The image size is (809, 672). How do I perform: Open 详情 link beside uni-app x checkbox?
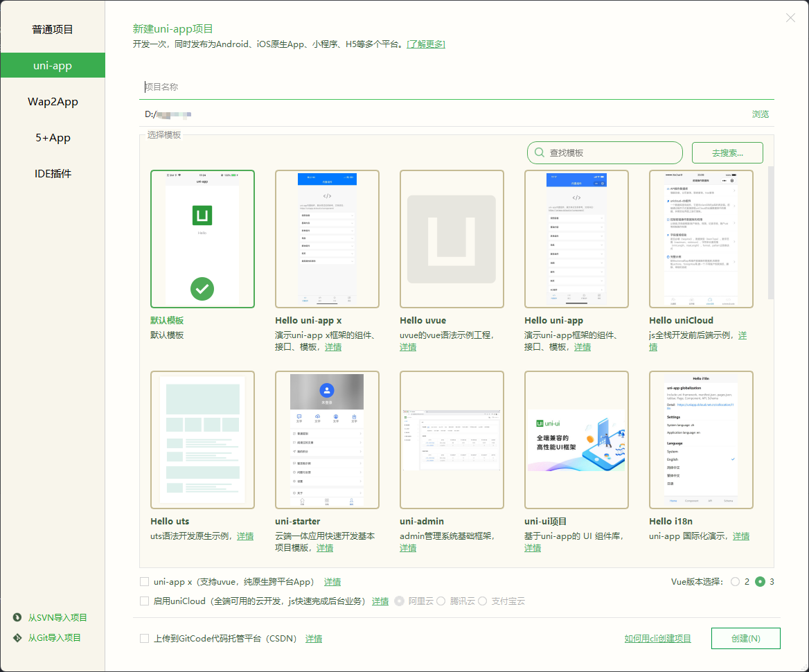pyautogui.click(x=332, y=582)
